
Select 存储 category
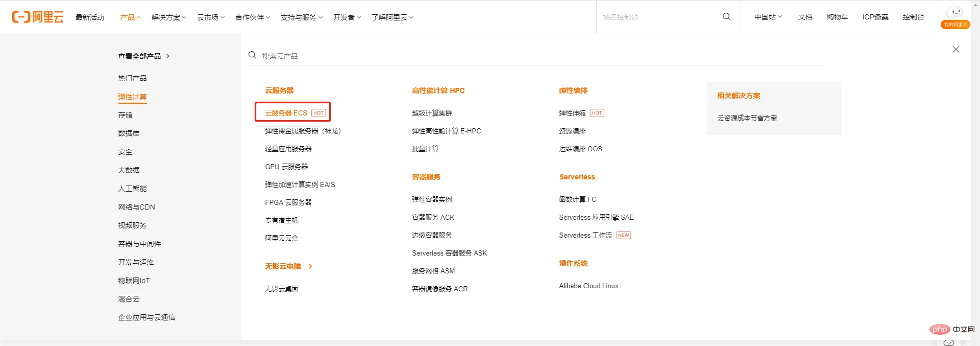(x=125, y=115)
